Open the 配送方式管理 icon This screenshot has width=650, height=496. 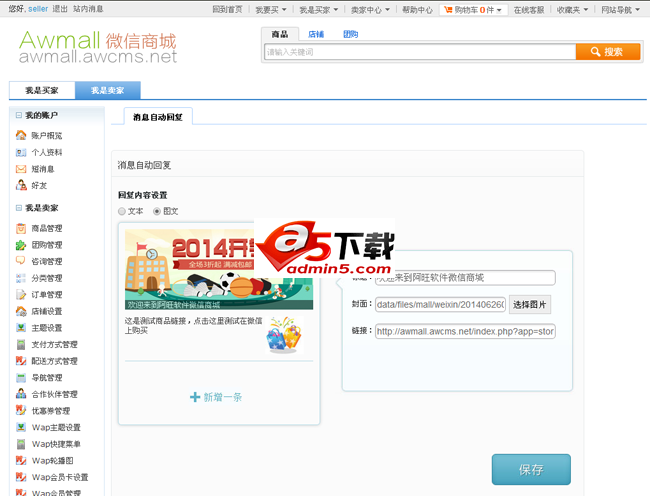coord(21,361)
